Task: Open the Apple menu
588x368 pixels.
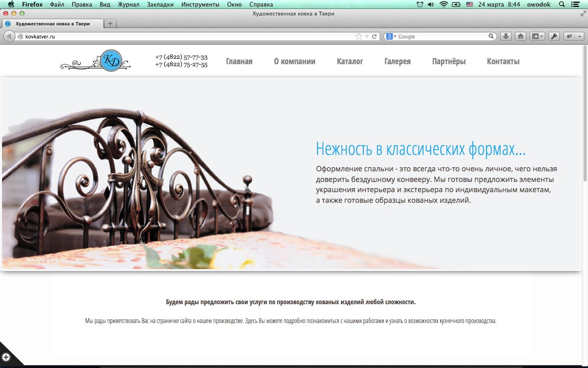Action: point(11,4)
